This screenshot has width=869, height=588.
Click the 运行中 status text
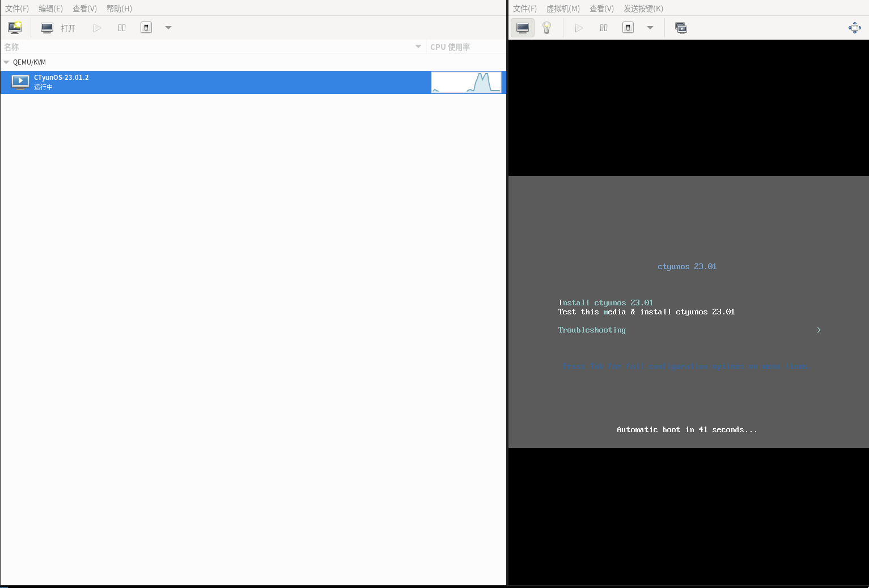(43, 87)
